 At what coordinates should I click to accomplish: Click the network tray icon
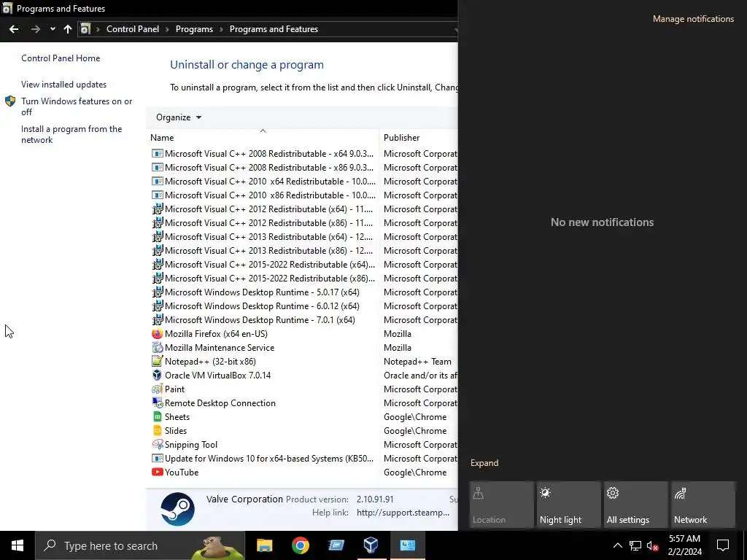tap(635, 545)
